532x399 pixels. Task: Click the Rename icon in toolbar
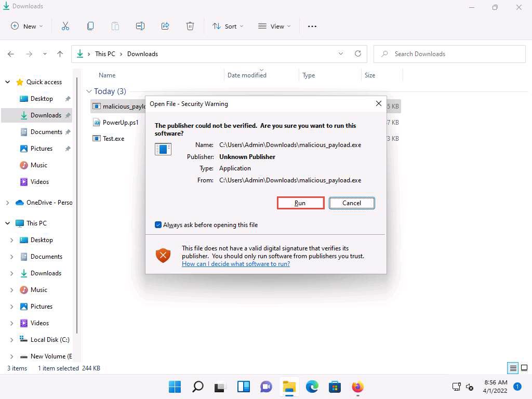[x=140, y=26]
